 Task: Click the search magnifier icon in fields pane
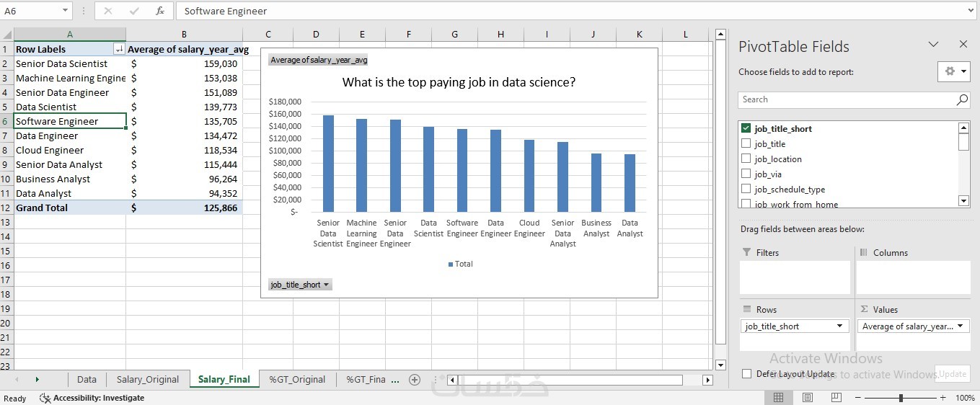[x=963, y=100]
